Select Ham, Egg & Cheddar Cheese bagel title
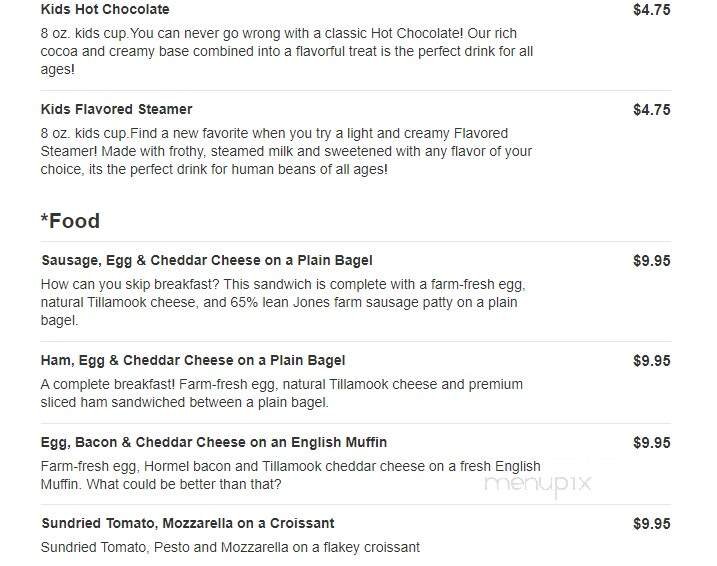Viewport: 717px width, 566px height. 193,360
